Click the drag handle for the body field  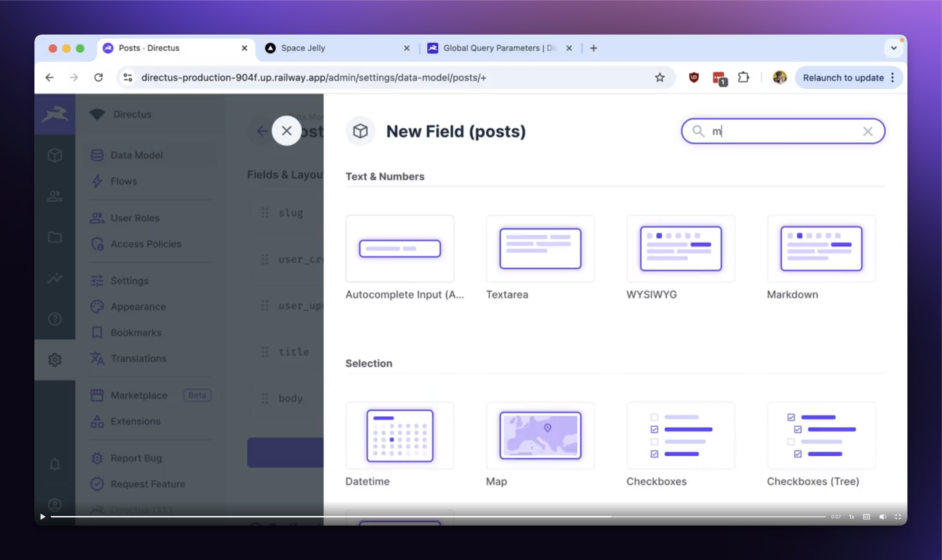(x=265, y=398)
